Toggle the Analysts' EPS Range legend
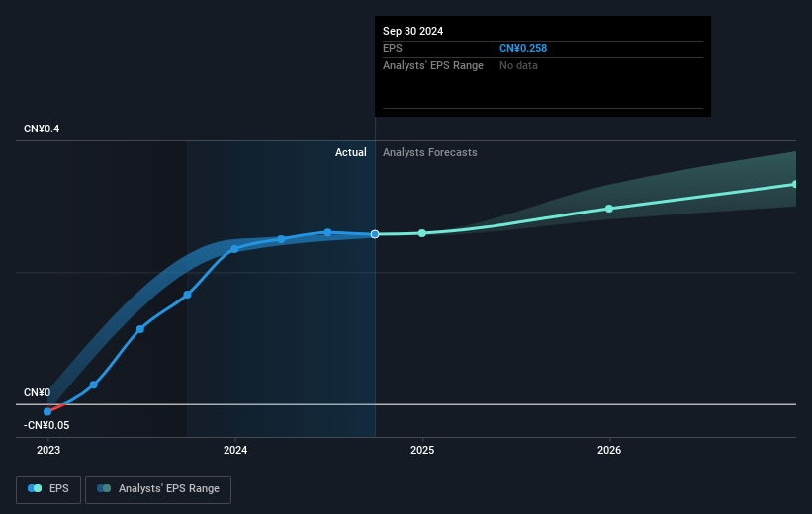812x514 pixels. [158, 489]
